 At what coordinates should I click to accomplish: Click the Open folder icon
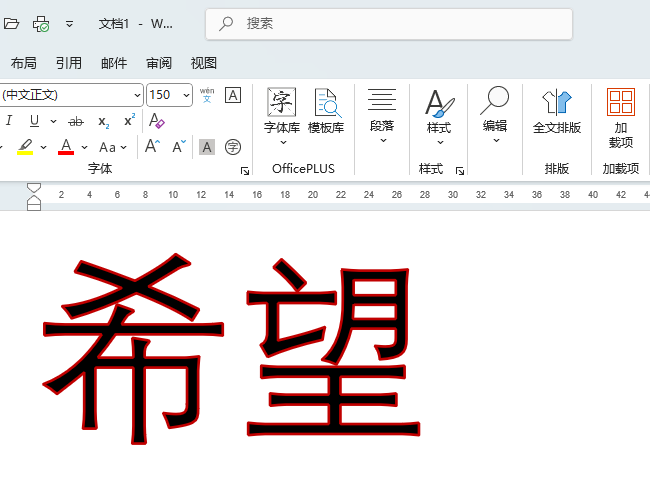coord(11,24)
